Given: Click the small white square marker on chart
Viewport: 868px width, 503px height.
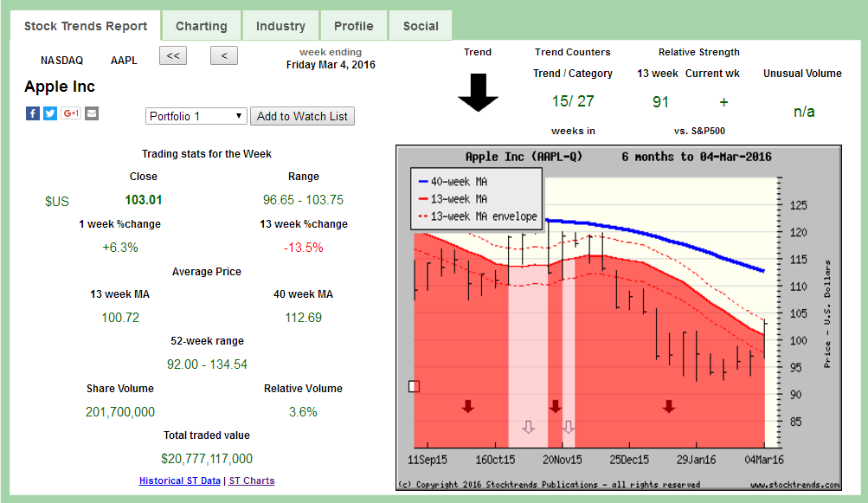Looking at the screenshot, I should [414, 387].
